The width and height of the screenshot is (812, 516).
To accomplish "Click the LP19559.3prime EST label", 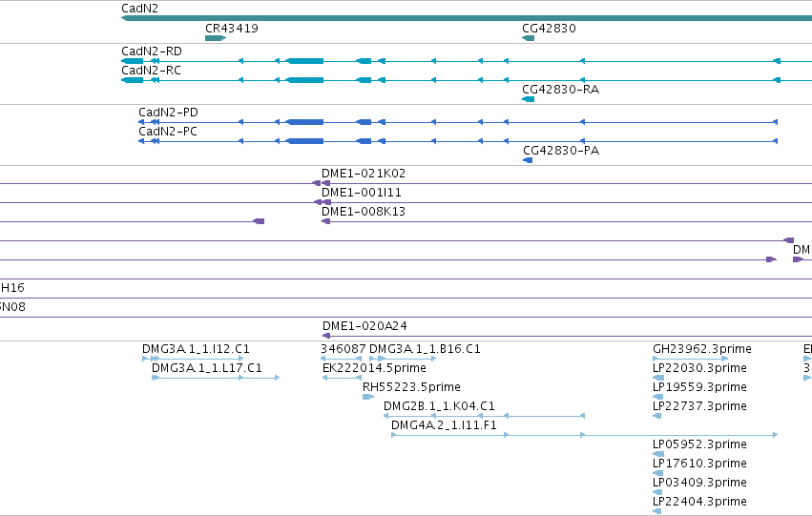I will pos(699,387).
